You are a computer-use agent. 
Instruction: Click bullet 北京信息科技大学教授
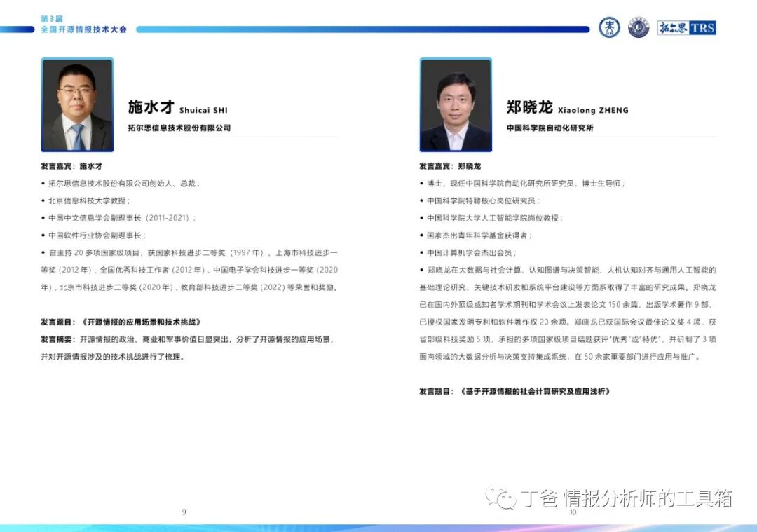tap(86, 201)
